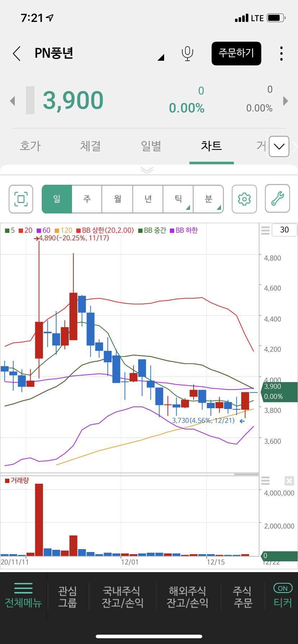Edit the candle count field showing 30
The height and width of the screenshot is (644, 298).
[x=284, y=230]
